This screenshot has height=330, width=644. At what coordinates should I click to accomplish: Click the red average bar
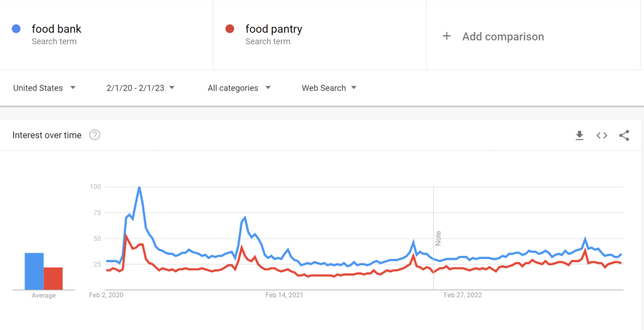click(53, 278)
